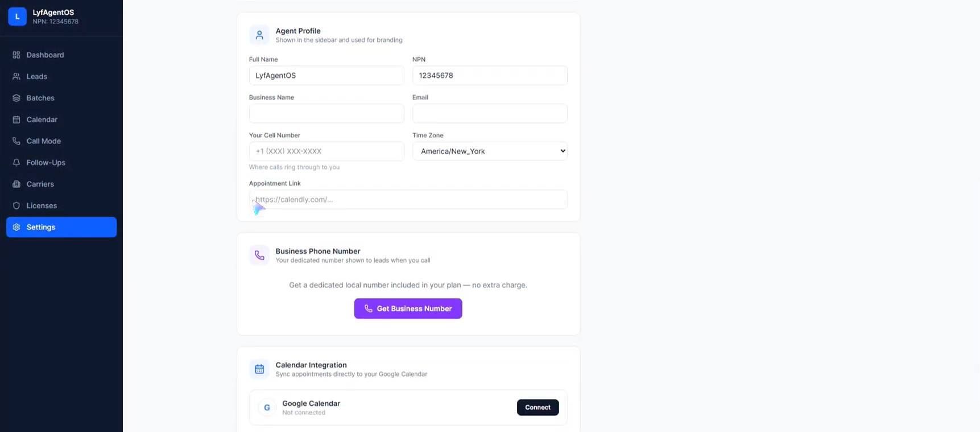Click the Email input field

[490, 113]
